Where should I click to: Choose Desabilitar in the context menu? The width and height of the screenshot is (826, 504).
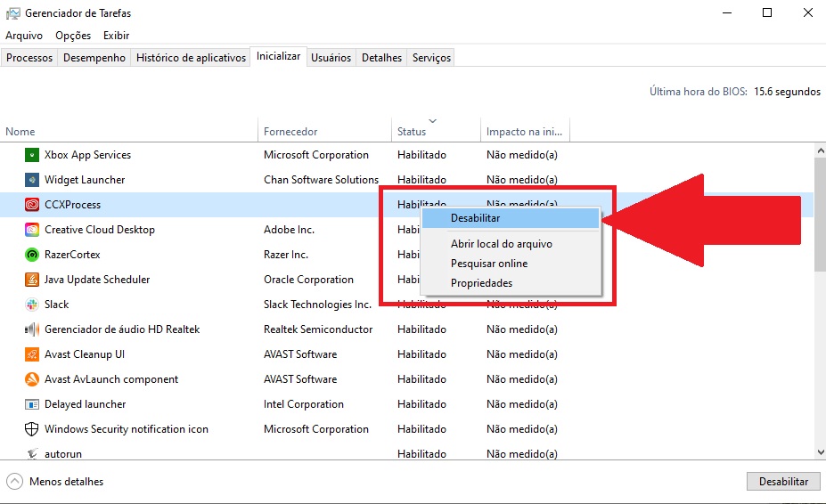511,218
